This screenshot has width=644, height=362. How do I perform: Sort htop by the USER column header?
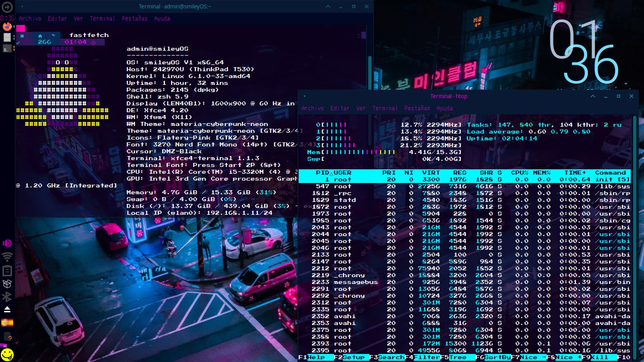pos(343,173)
